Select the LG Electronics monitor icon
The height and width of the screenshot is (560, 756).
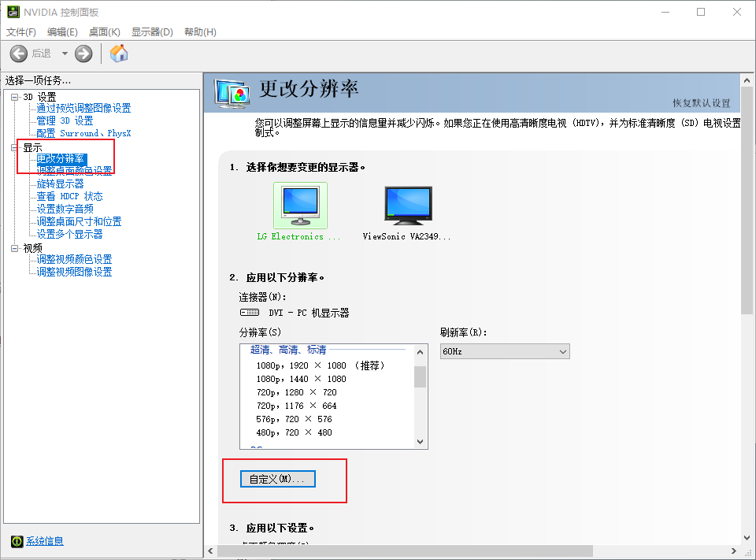tap(300, 206)
